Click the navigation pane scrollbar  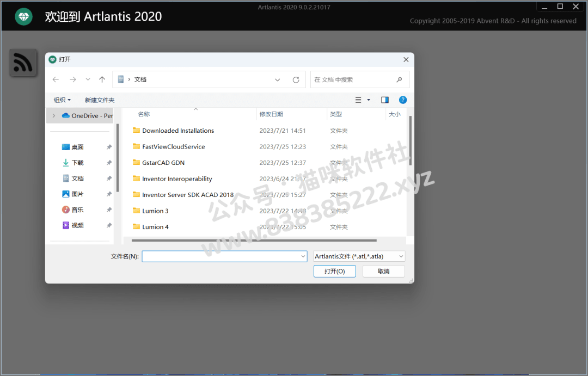[x=118, y=157]
